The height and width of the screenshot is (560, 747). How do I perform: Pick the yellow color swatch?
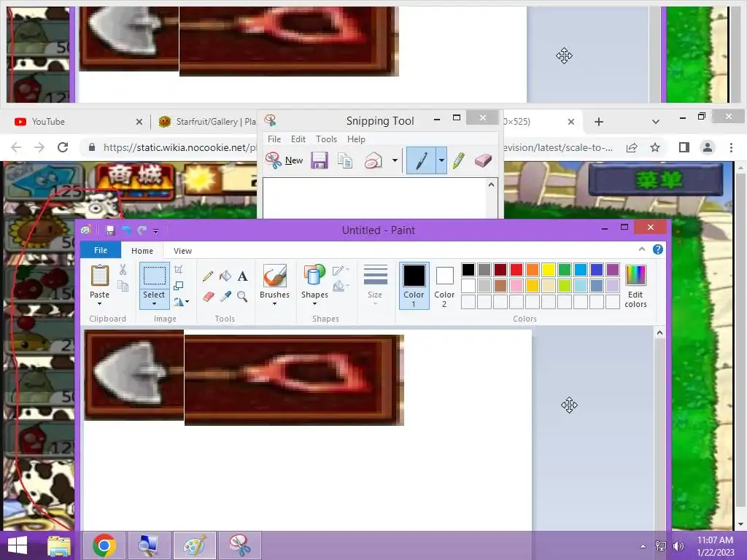[549, 270]
